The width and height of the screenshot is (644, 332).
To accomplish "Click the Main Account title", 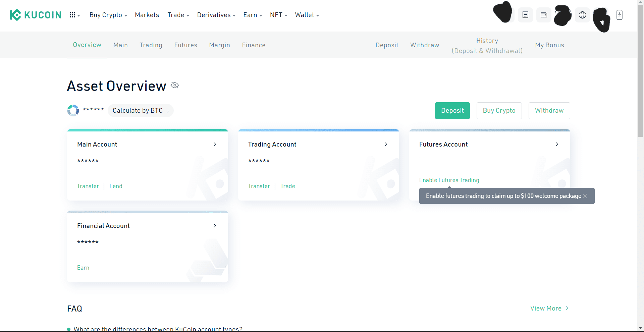I will pos(97,144).
